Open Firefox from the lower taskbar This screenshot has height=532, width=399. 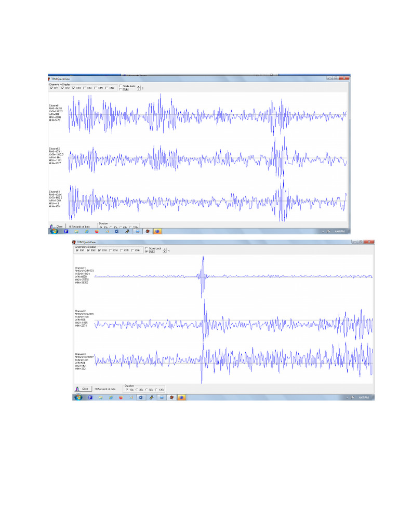(x=121, y=397)
